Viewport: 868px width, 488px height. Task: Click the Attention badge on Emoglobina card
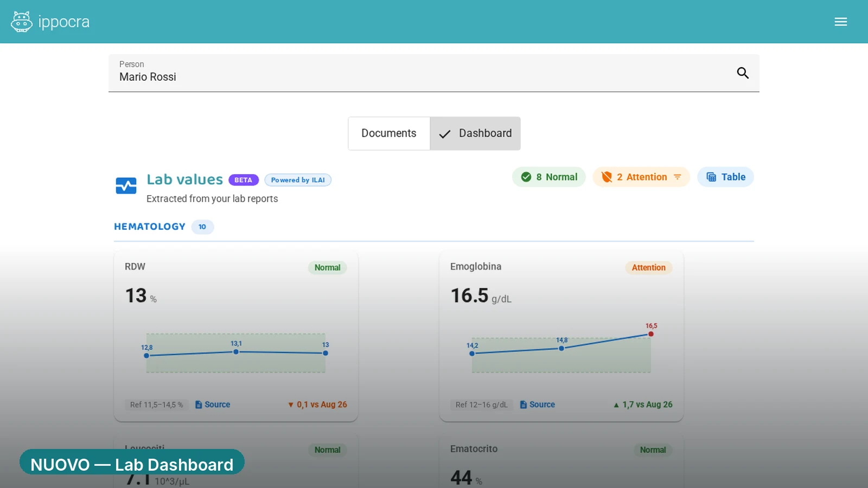[649, 268]
